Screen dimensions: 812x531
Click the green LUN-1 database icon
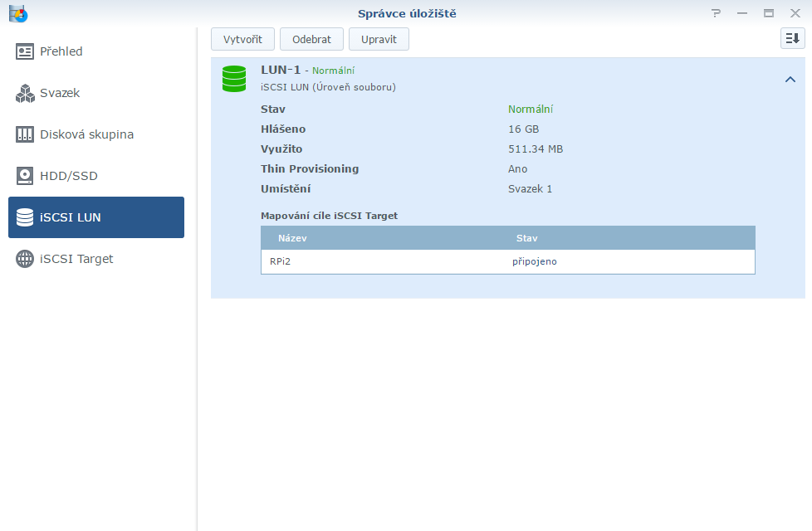coord(233,79)
